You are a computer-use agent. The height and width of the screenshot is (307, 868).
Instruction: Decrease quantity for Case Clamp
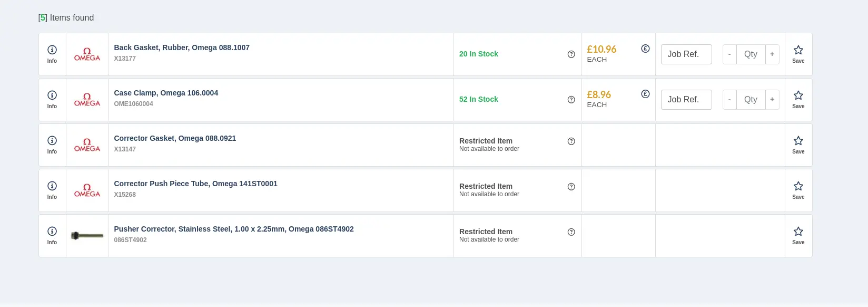729,100
